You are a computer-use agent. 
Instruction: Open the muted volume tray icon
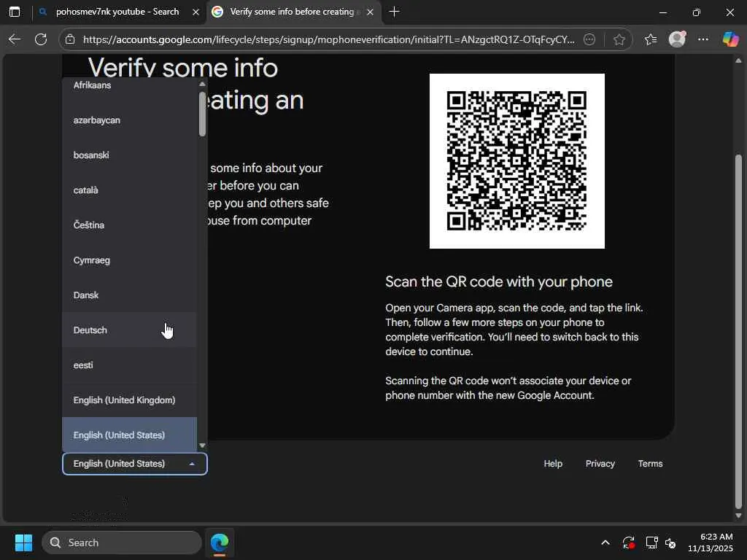[x=670, y=542]
